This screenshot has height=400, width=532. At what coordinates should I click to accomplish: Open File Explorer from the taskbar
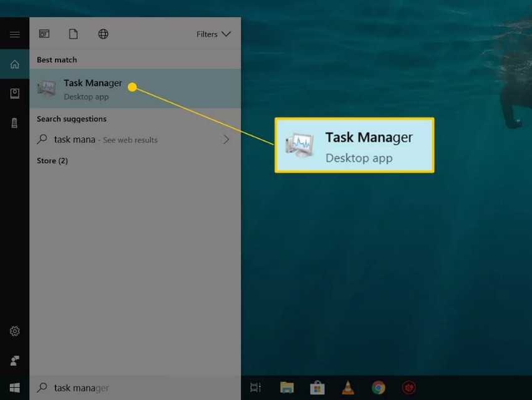pyautogui.click(x=287, y=388)
